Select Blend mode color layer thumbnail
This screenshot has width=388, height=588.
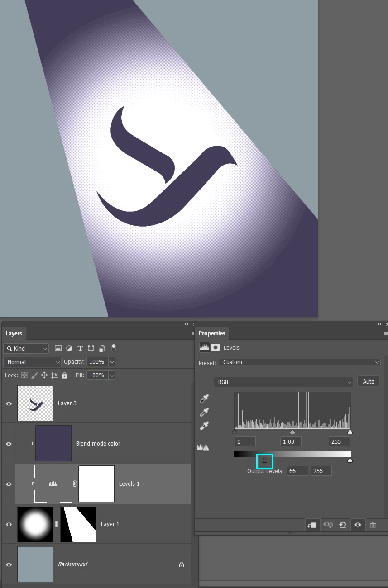(x=53, y=444)
